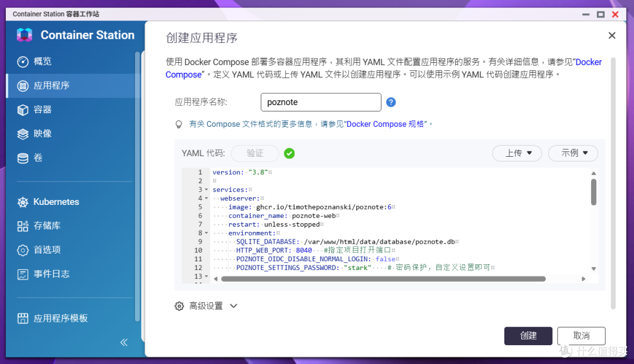Open the "Docker Compose" documentation link
Image resolution: width=634 pixels, height=364 pixels.
(589, 62)
